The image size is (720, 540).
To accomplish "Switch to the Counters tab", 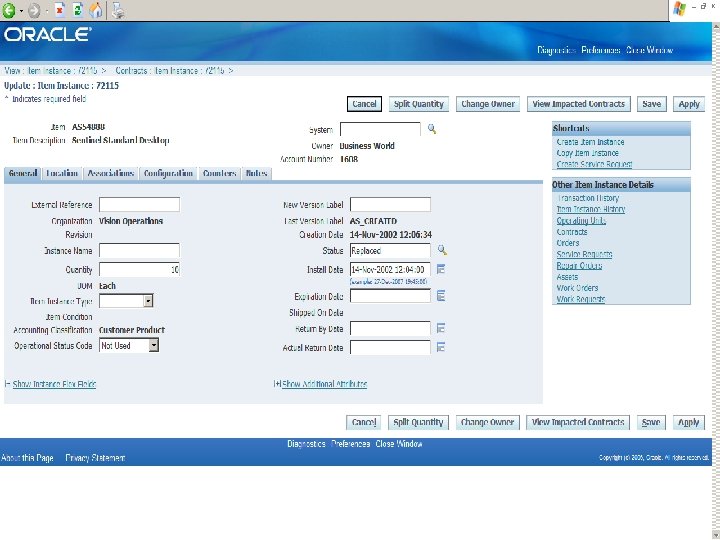I will [x=219, y=174].
